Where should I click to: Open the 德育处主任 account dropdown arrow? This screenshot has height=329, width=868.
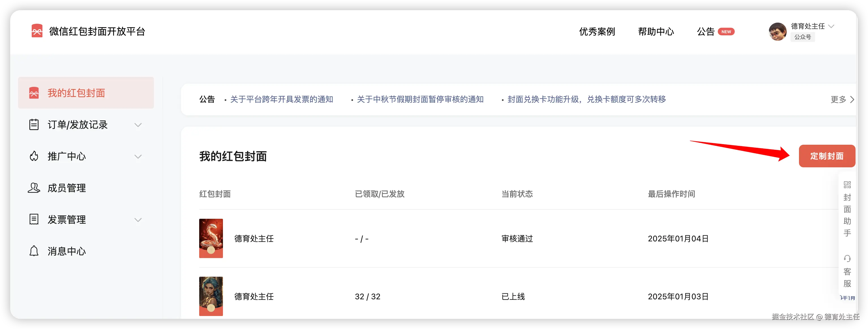[x=831, y=26]
